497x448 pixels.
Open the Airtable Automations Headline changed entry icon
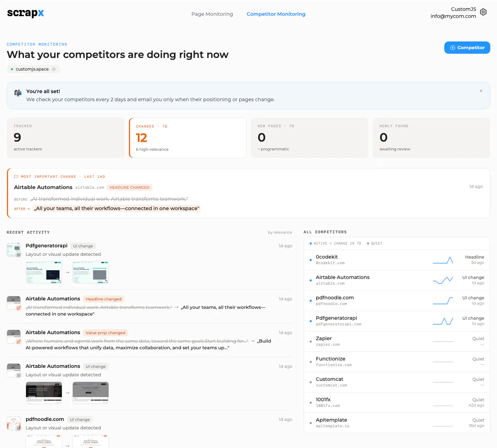click(x=14, y=303)
